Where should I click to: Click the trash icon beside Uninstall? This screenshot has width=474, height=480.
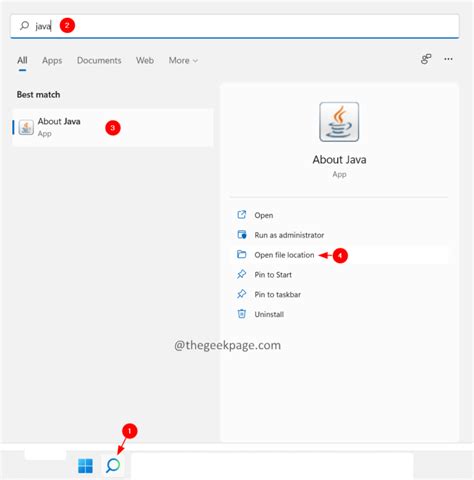241,314
